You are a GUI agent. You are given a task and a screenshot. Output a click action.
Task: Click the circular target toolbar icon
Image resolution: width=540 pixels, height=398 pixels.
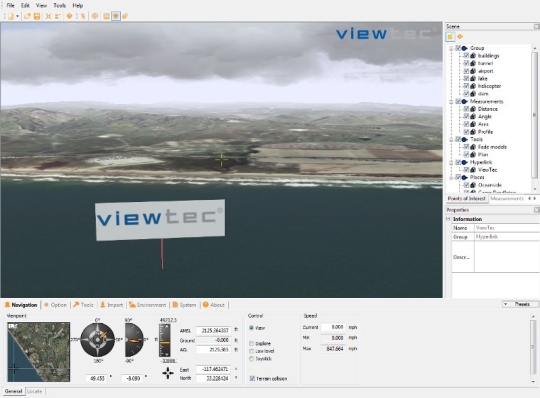pos(95,16)
